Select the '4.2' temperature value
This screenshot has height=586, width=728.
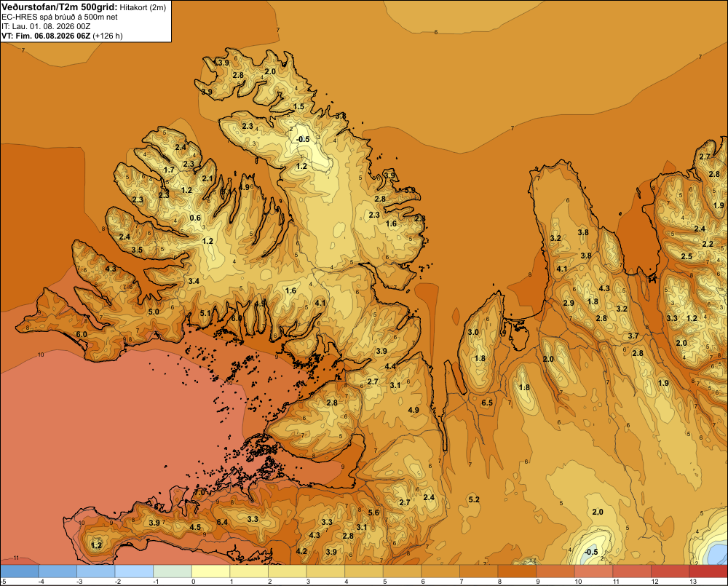click(x=301, y=551)
